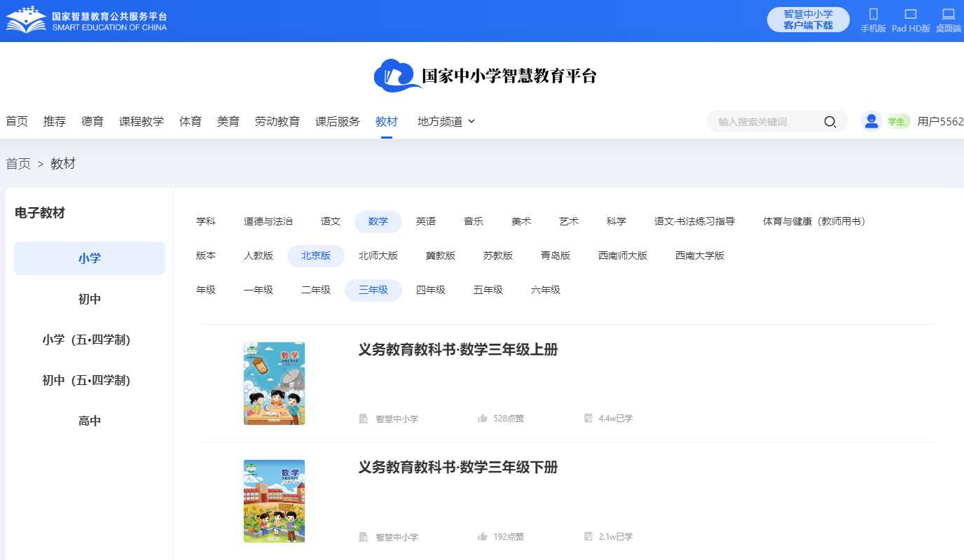Image resolution: width=964 pixels, height=560 pixels.
Task: Click thumbs-up icon for the 下册 textbook
Action: click(483, 537)
